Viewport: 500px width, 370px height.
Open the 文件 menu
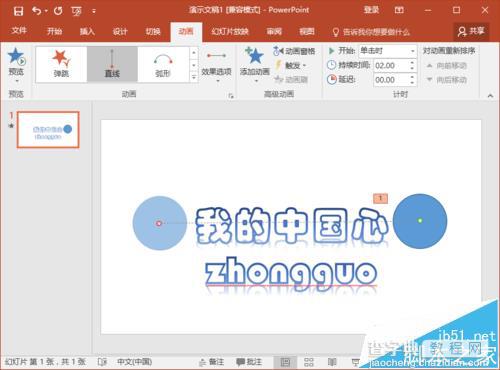pos(19,31)
